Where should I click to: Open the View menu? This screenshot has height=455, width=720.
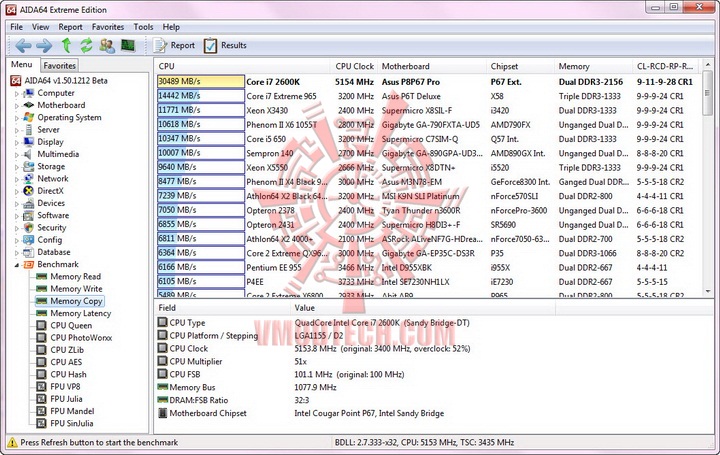pos(40,27)
